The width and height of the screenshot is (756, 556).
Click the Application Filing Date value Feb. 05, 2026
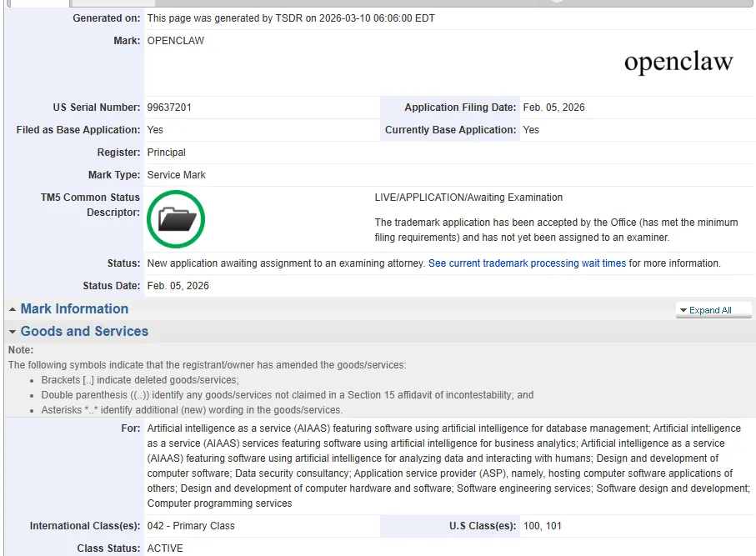553,108
